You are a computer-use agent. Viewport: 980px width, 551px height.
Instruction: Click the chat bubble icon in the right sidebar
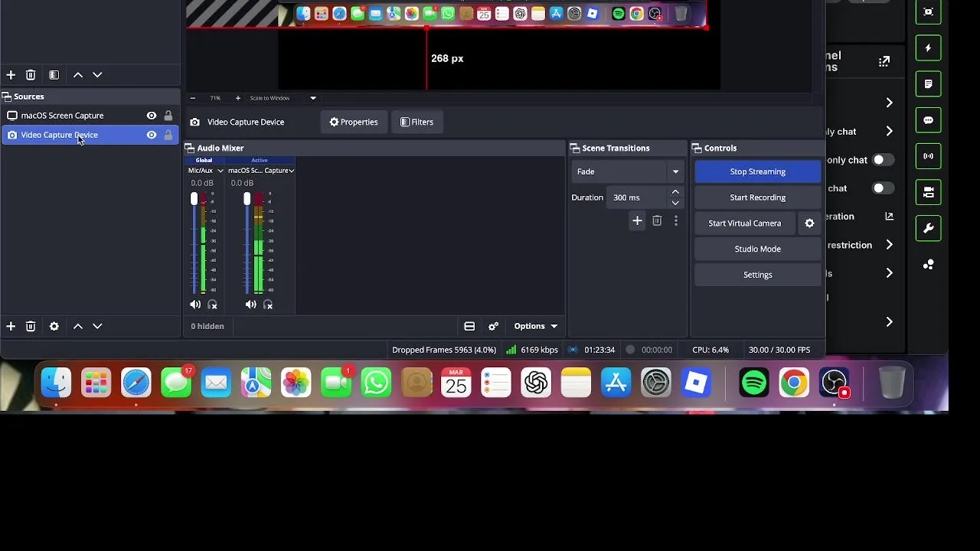click(928, 120)
